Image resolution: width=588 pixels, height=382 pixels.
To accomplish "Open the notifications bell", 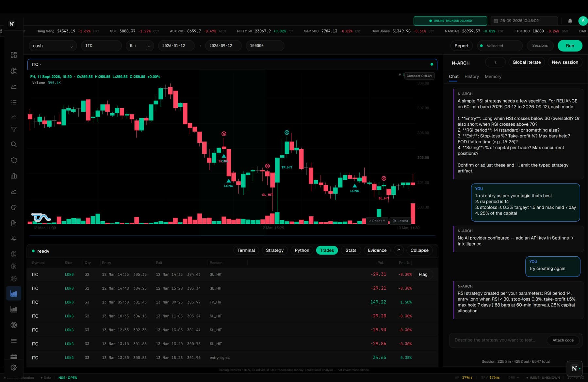I will (x=570, y=21).
